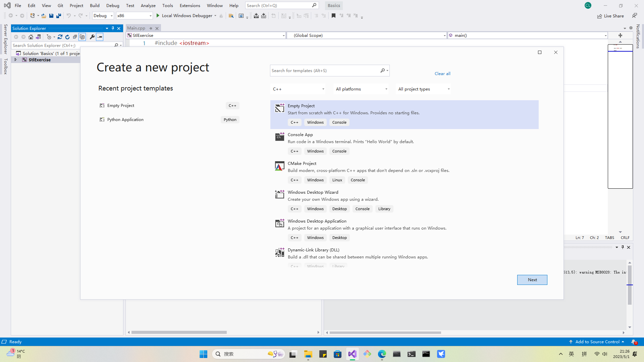Click the Undo arrow icon
644x362 pixels.
(69, 16)
